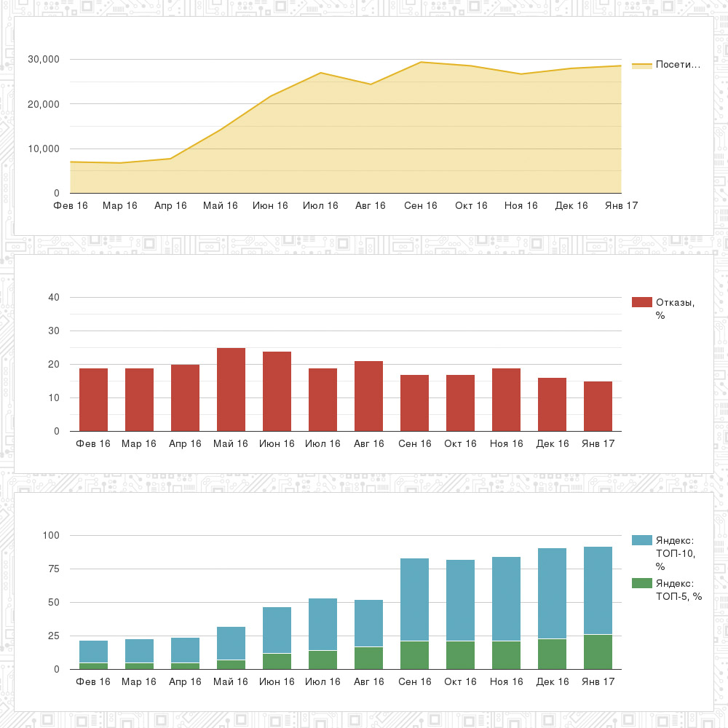Click the green ТОП-5 segment for Сен 16
Viewport: 728px width, 728px height.
pyautogui.click(x=415, y=656)
